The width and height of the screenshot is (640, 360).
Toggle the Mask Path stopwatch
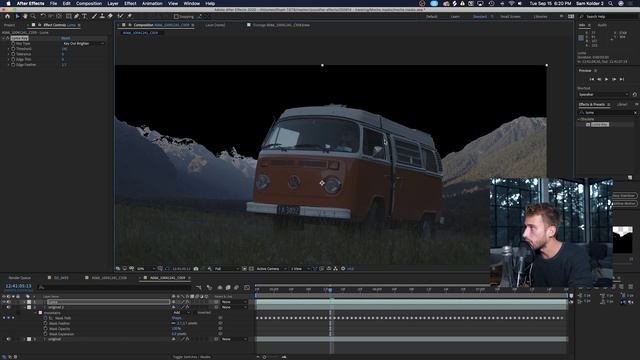click(45, 318)
